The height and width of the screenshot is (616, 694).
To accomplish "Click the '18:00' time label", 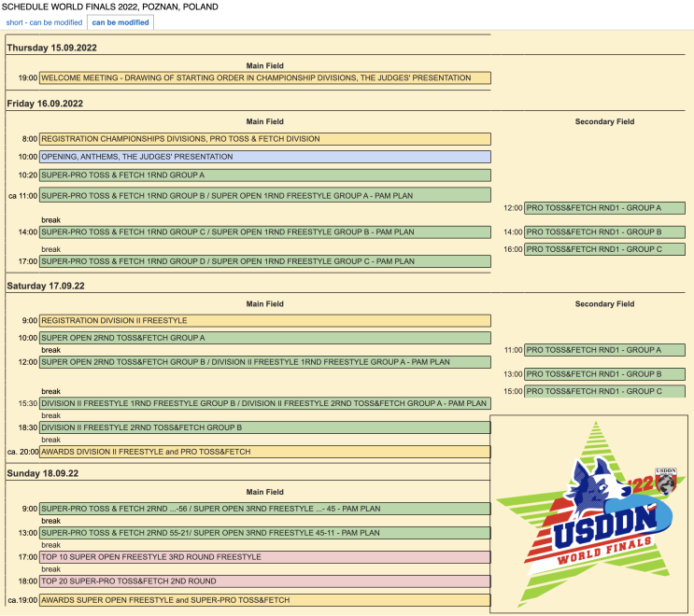I will (28, 581).
